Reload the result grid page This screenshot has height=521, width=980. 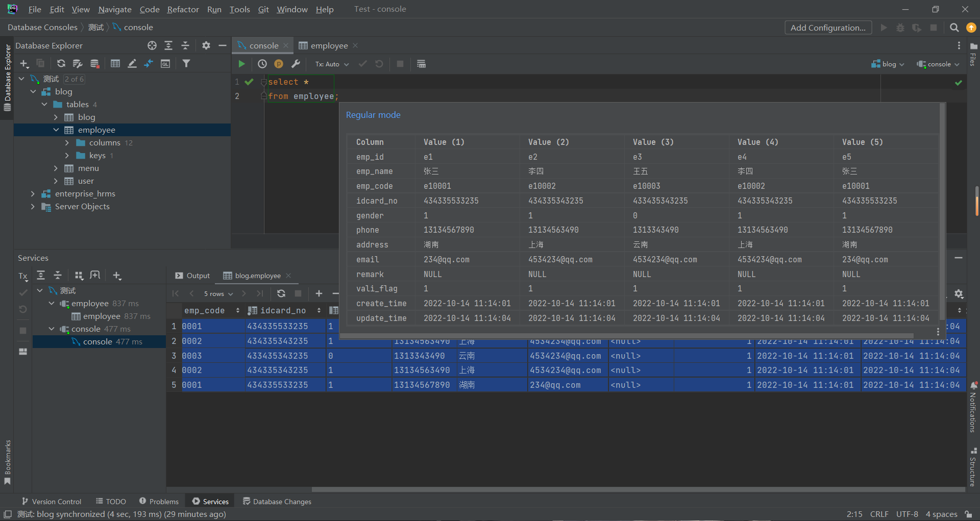[x=281, y=293]
